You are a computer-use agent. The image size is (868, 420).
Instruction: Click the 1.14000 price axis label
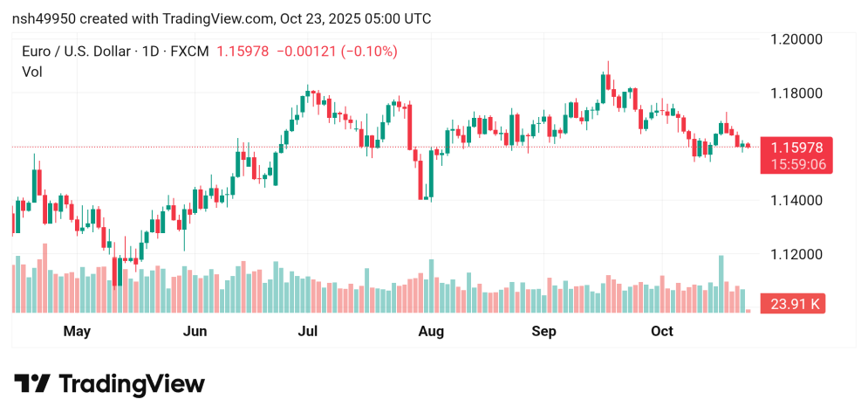tap(797, 201)
